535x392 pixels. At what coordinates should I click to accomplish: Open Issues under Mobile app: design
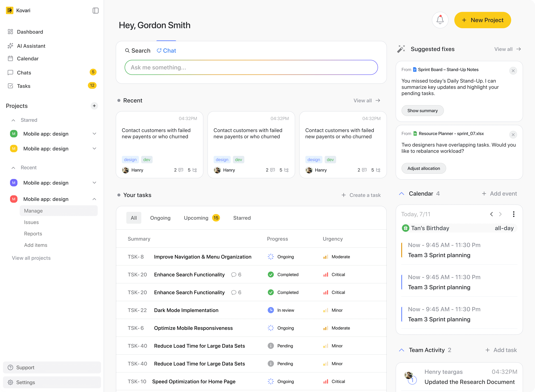(x=31, y=222)
